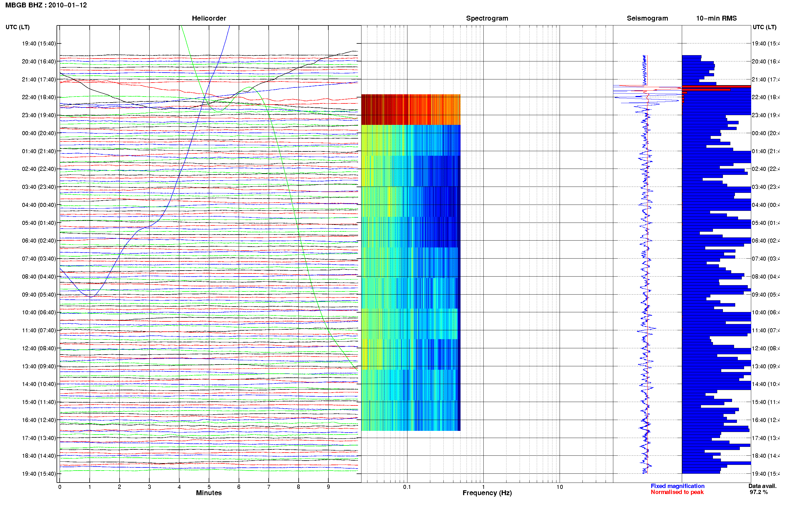The height and width of the screenshot is (508, 812).
Task: Click the left '16:40 (12:40)' time label
Action: (39, 420)
